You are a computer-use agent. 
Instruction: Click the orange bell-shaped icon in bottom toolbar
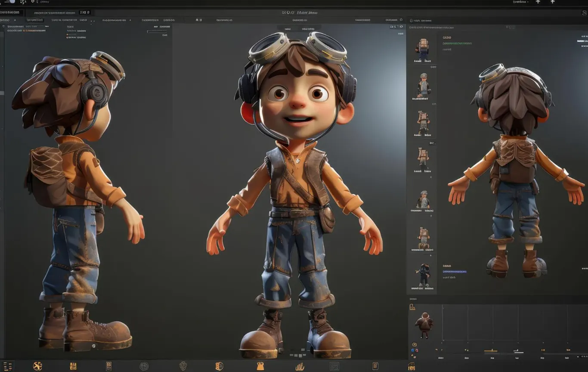pyautogui.click(x=260, y=366)
